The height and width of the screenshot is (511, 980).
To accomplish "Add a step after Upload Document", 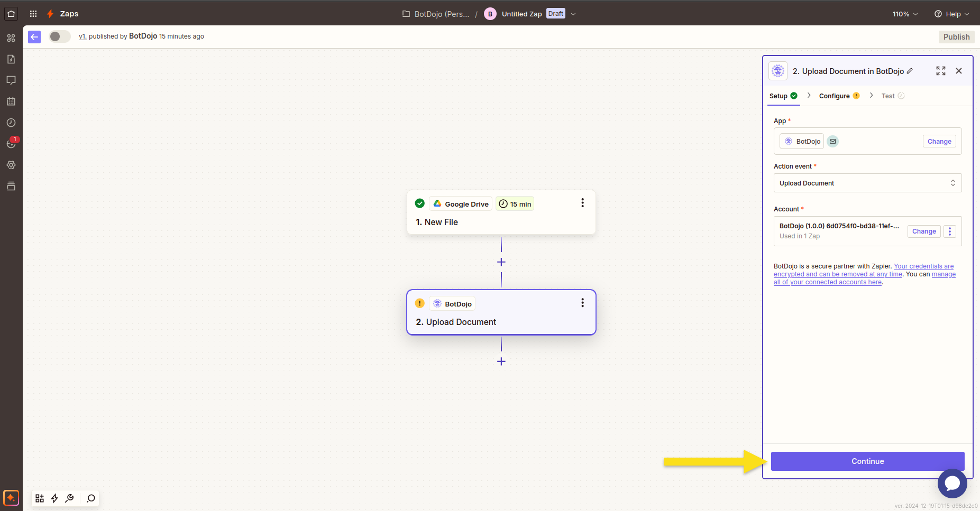I will [x=501, y=361].
